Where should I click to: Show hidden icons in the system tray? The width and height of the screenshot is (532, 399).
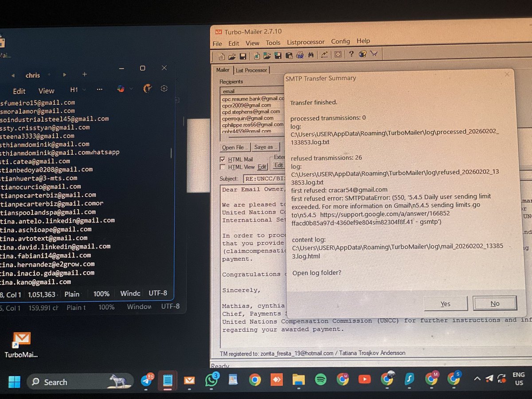click(477, 379)
